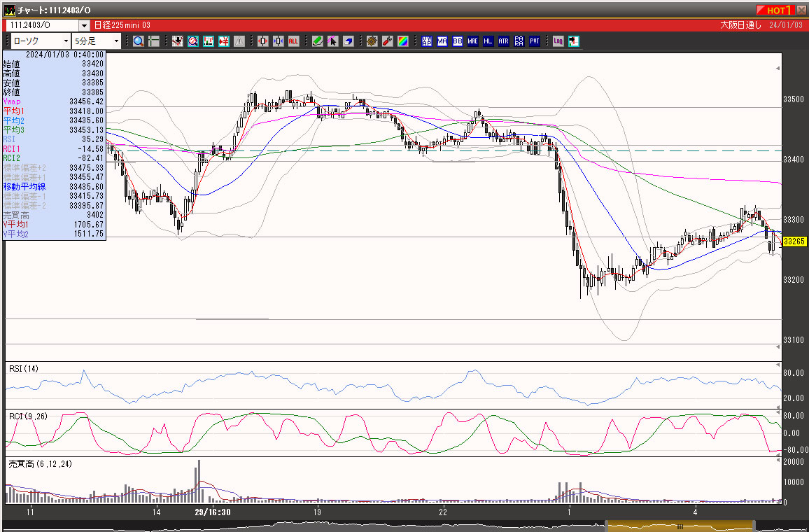Click the crosshair cursor icon
Viewport: 809px width, 532px height.
click(153, 41)
